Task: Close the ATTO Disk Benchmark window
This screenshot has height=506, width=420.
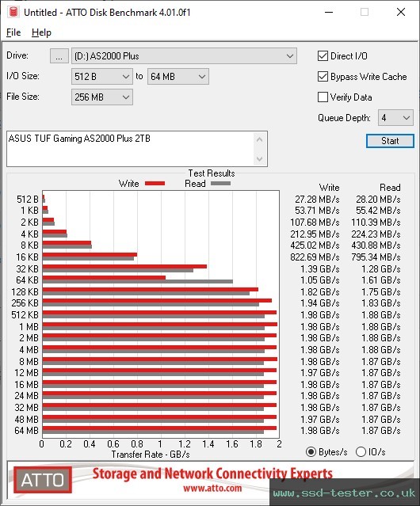Action: (401, 12)
